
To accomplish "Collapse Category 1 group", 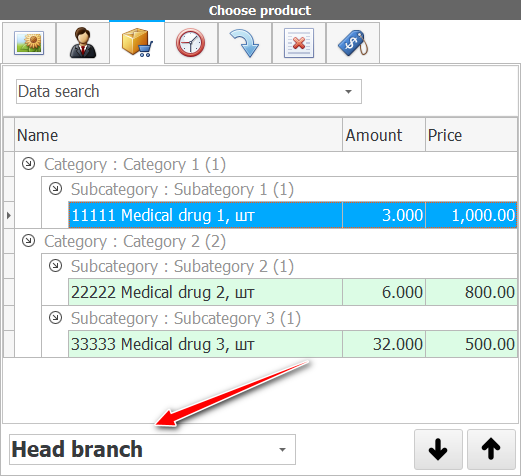I will (x=28, y=164).
